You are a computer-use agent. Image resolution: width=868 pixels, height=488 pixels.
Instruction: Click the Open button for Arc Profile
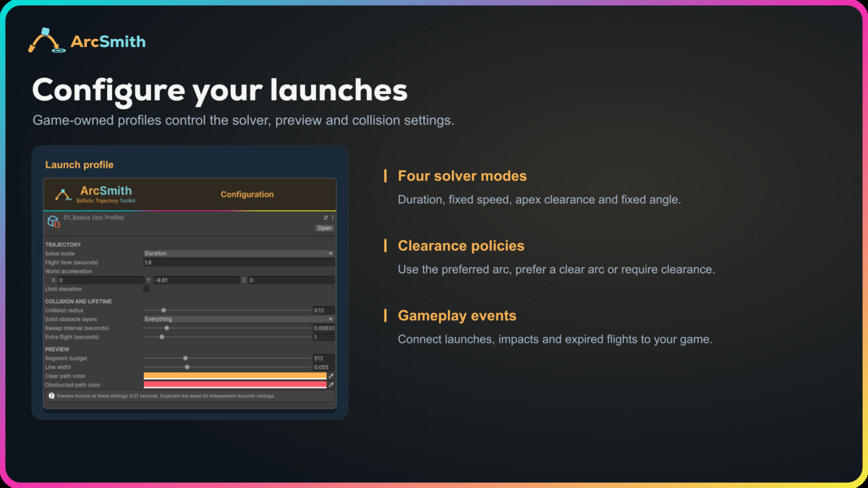click(324, 228)
